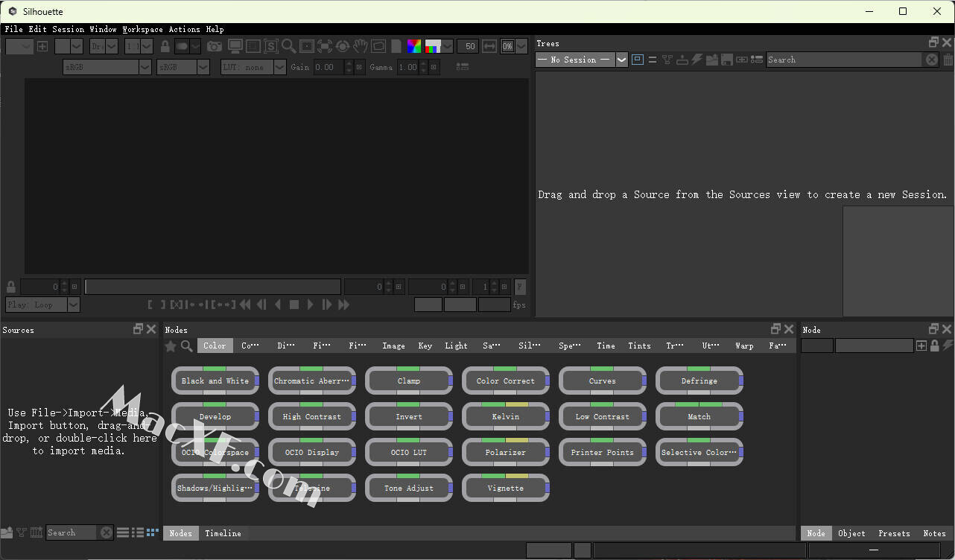Open the Session menu

coord(68,29)
